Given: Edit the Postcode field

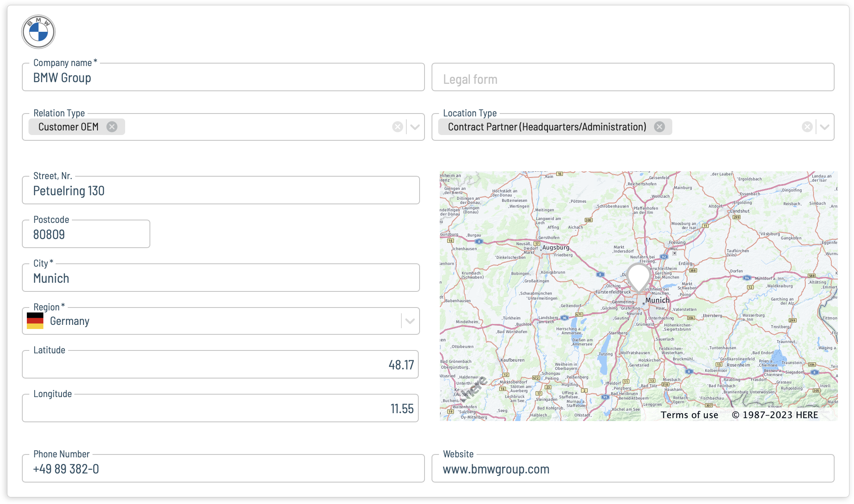Looking at the screenshot, I should tap(86, 234).
